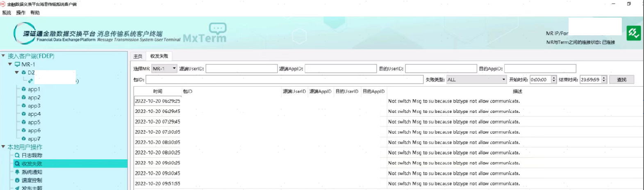Select the app4 cube icon

24,114
